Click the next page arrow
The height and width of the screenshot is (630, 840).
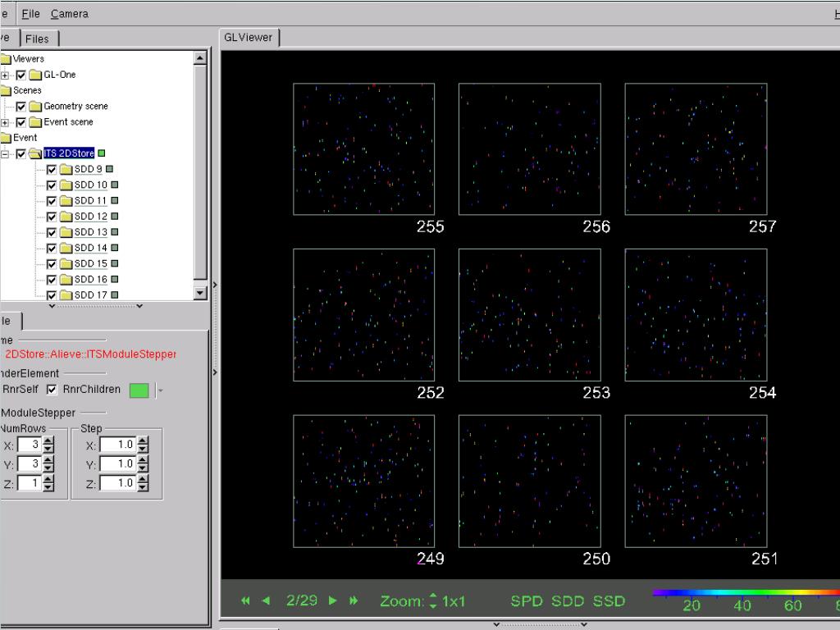(x=333, y=600)
